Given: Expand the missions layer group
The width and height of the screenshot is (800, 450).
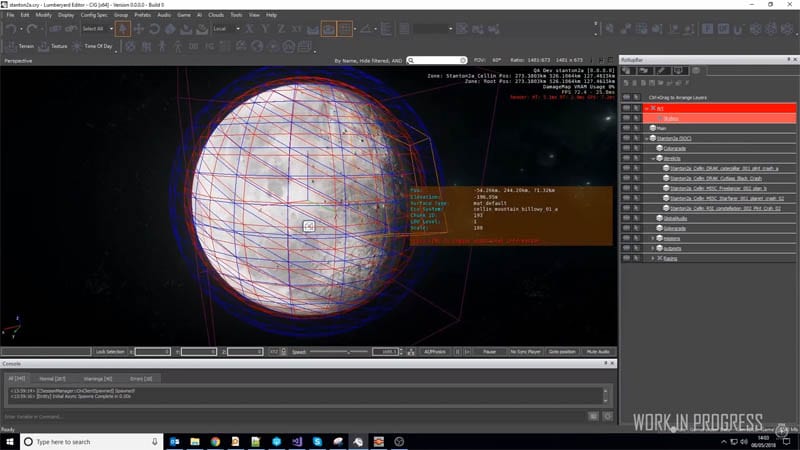Looking at the screenshot, I should point(653,238).
